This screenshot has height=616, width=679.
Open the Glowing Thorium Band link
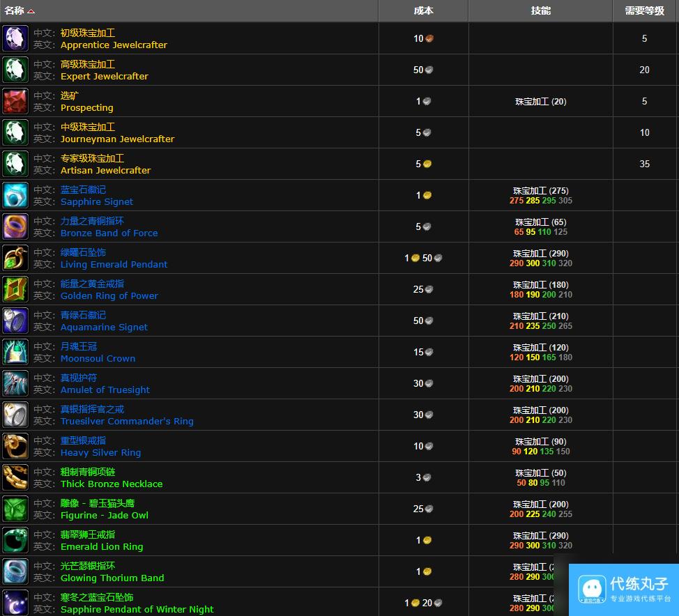coord(112,578)
